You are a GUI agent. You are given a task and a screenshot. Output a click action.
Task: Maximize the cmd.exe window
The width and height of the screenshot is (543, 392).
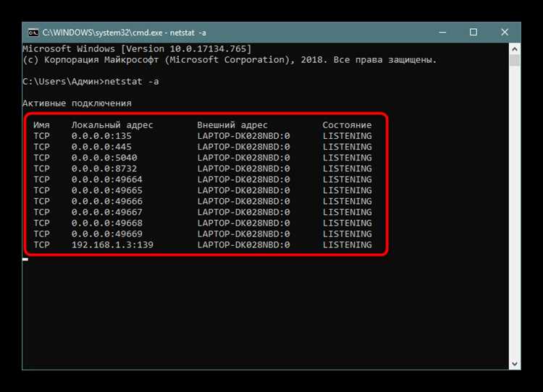coord(473,32)
